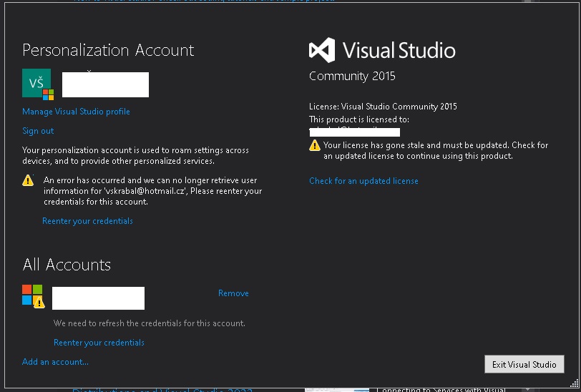
Task: Click the Visual Studio logo icon
Action: (x=321, y=50)
